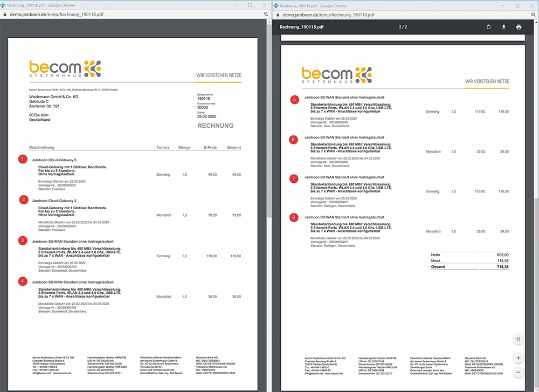Maximize the left Chrome window
Image resolution: width=539 pixels, height=392 pixels.
[x=250, y=5]
